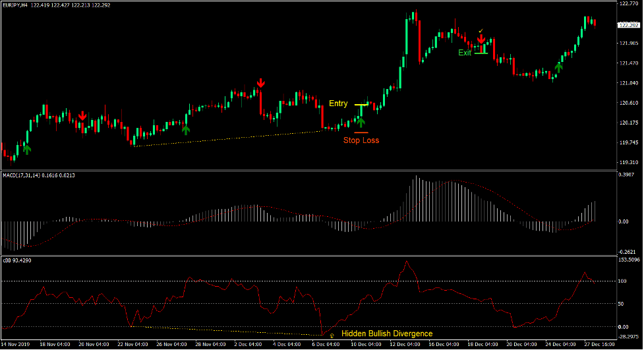Click the 100 level on oscillator scale
Screen dimensions: 644x350
(x=624, y=281)
